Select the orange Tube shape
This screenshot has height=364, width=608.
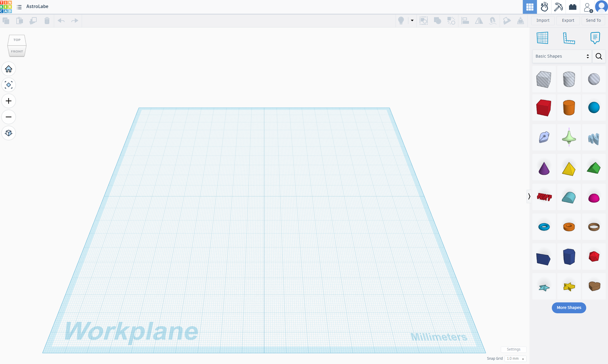click(x=569, y=227)
